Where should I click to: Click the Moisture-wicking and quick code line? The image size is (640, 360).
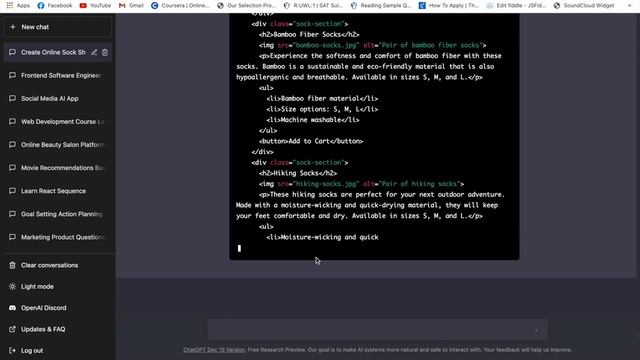pyautogui.click(x=322, y=237)
